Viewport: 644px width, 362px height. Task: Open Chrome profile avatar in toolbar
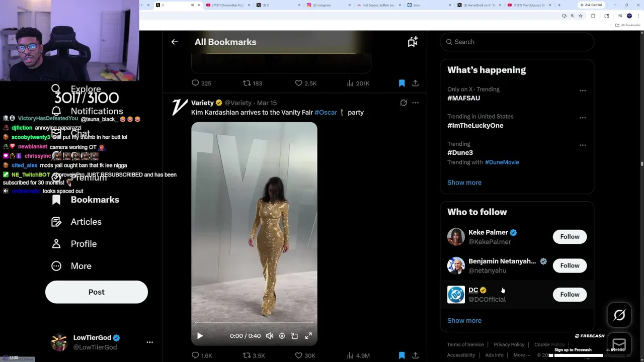[629, 16]
